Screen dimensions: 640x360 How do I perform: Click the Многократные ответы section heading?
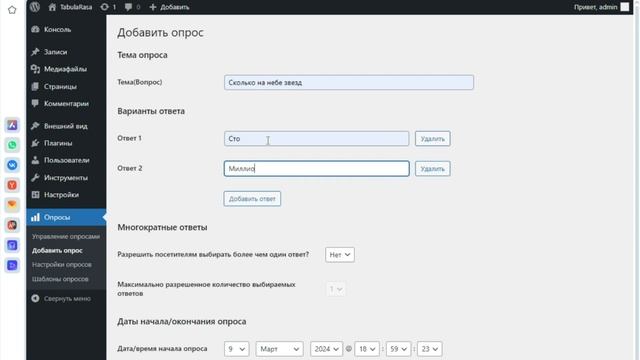(x=162, y=227)
